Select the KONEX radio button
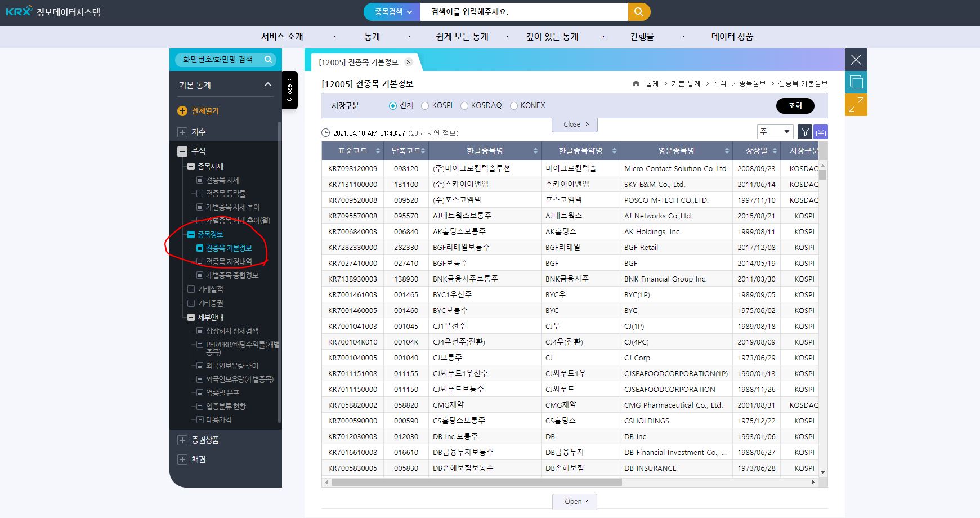 click(513, 106)
